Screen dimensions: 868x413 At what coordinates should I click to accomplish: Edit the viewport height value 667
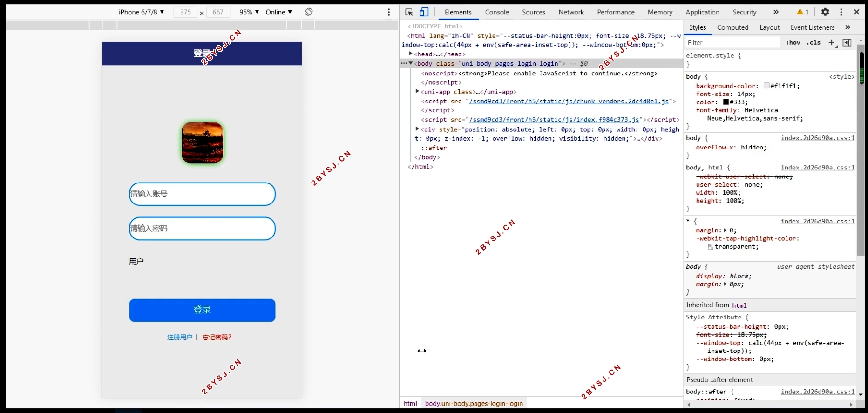click(x=218, y=12)
